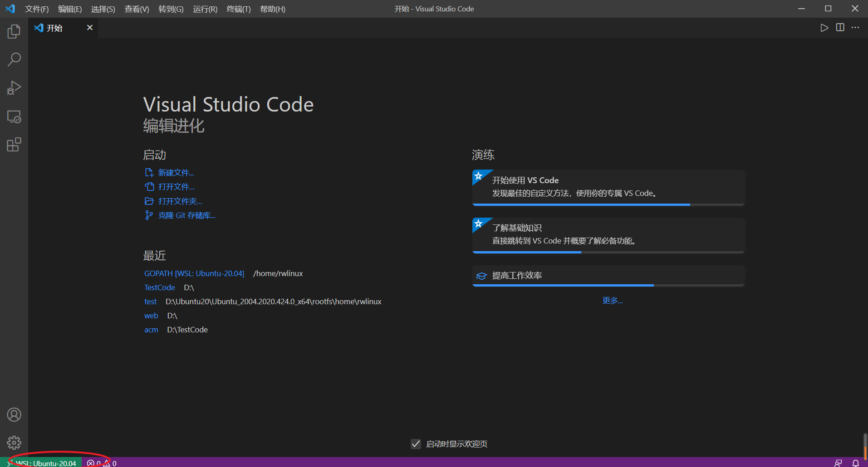Open the Manage gear settings icon
The height and width of the screenshot is (467, 868).
click(x=14, y=443)
